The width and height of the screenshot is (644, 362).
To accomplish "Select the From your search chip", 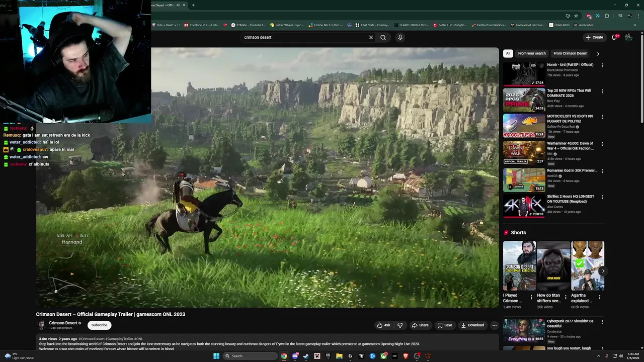I will pyautogui.click(x=532, y=53).
